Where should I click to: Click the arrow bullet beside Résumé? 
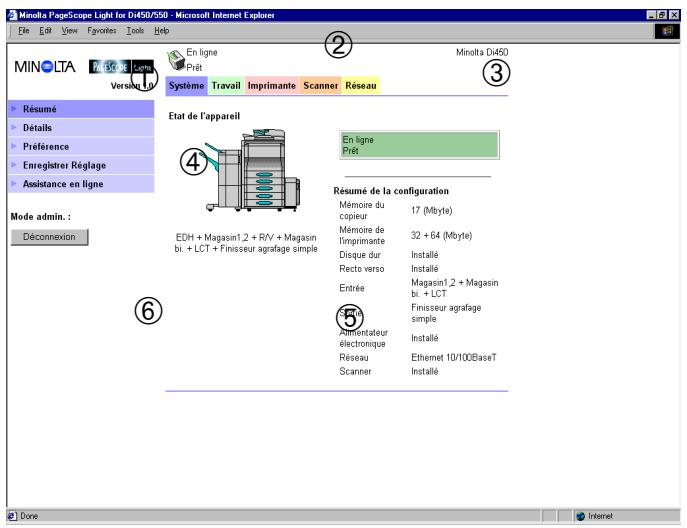click(x=14, y=108)
